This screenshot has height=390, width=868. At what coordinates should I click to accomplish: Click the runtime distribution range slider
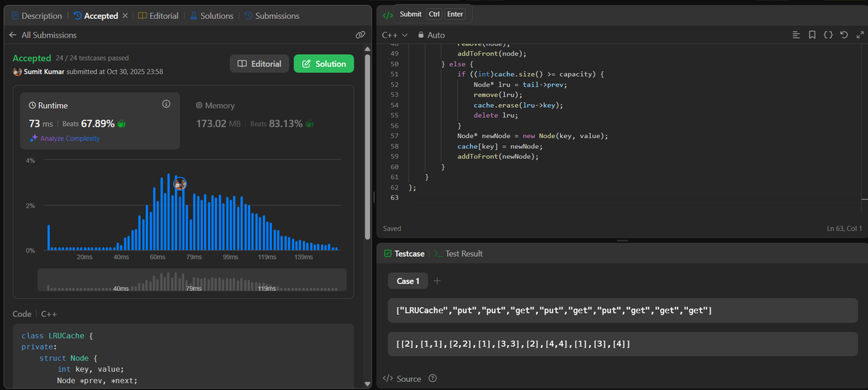click(192, 280)
